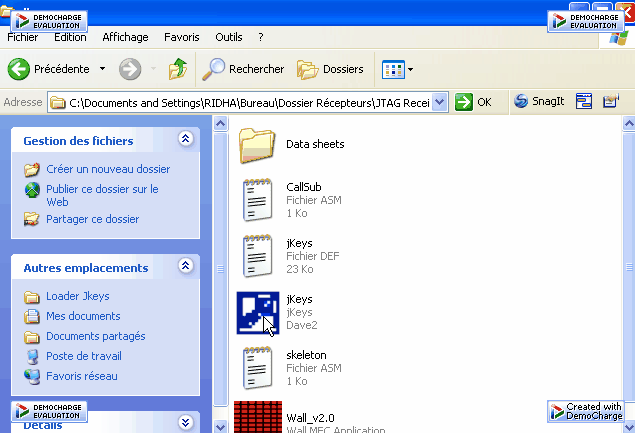Image resolution: width=635 pixels, height=433 pixels.
Task: Select the blue jKeys Dave2 application icon
Action: tap(257, 311)
